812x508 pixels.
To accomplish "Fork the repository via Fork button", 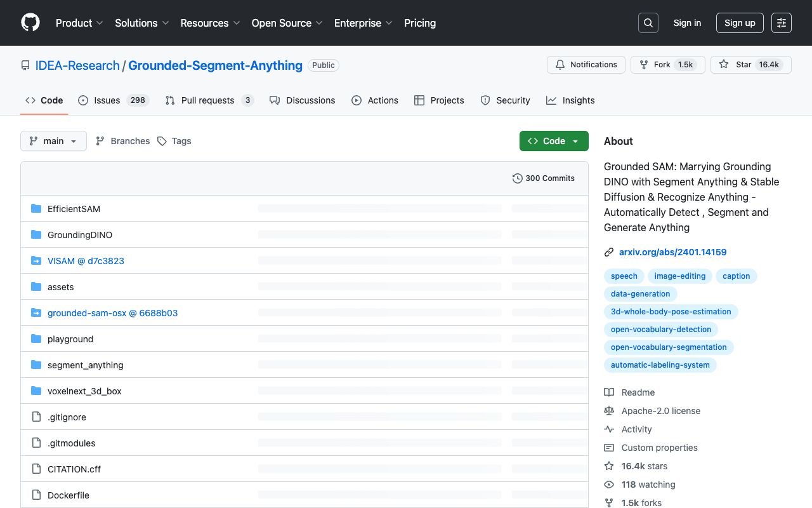I will coord(667,65).
